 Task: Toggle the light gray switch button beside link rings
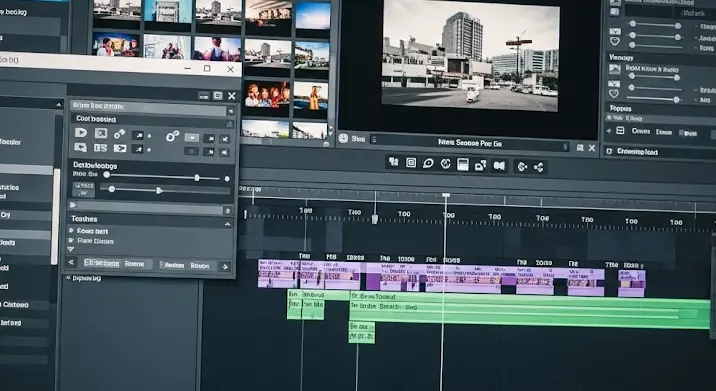192,137
